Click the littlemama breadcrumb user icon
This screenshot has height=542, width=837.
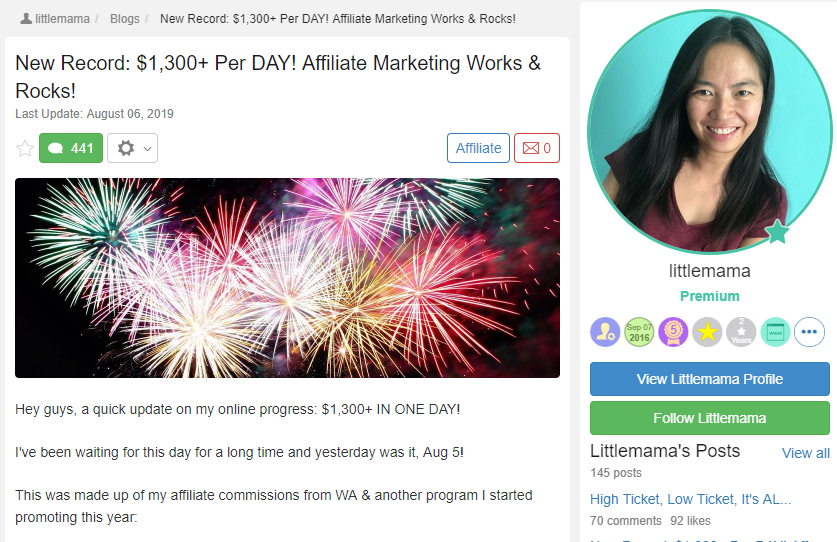pos(26,19)
